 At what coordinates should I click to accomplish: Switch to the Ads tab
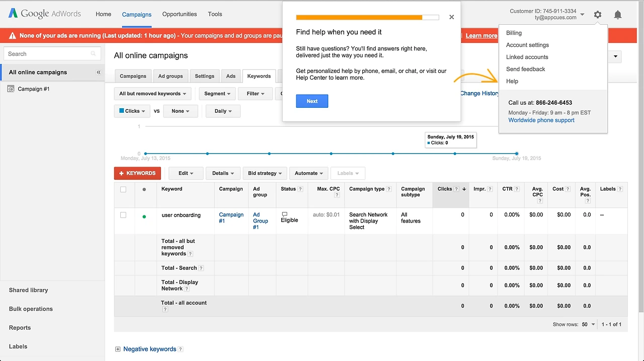tap(231, 77)
